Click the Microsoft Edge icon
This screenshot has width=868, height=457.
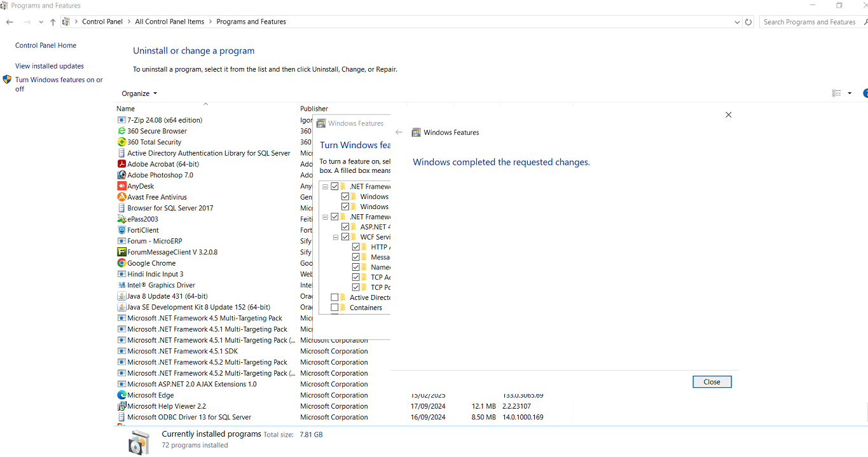tap(121, 395)
